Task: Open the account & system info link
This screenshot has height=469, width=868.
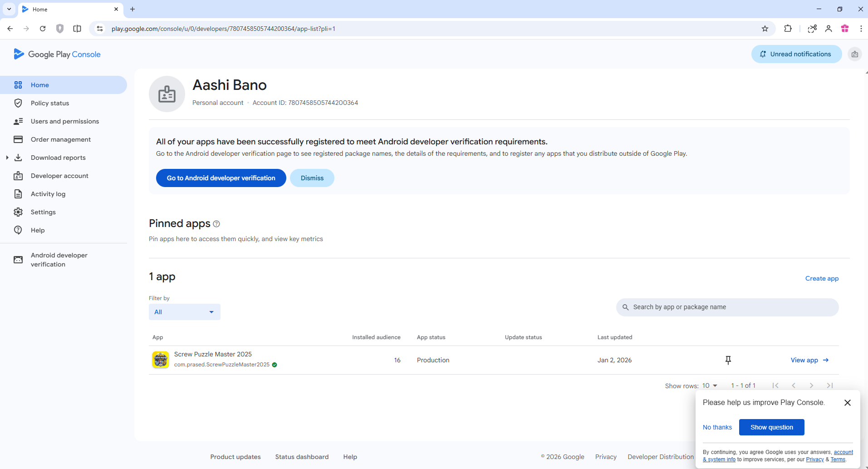Action: [719, 459]
